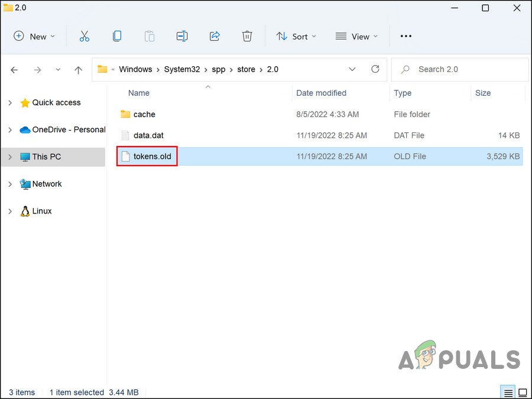532x399 pixels.
Task: Refresh the current folder view
Action: 375,69
